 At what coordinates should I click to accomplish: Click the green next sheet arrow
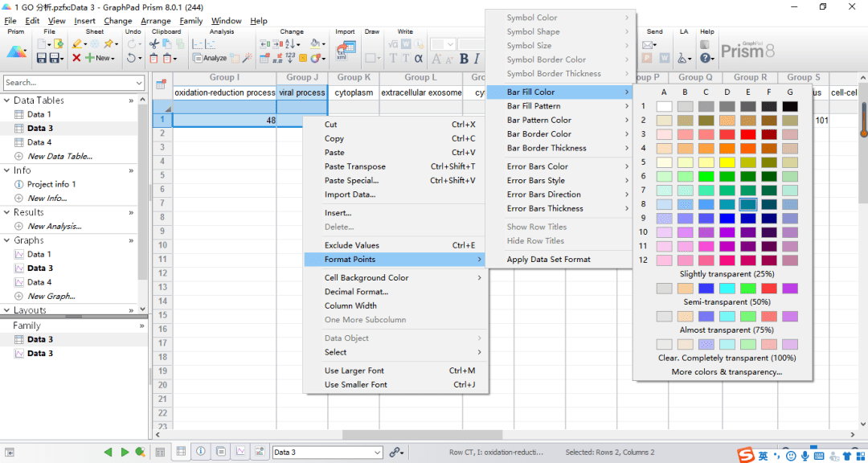tap(125, 453)
